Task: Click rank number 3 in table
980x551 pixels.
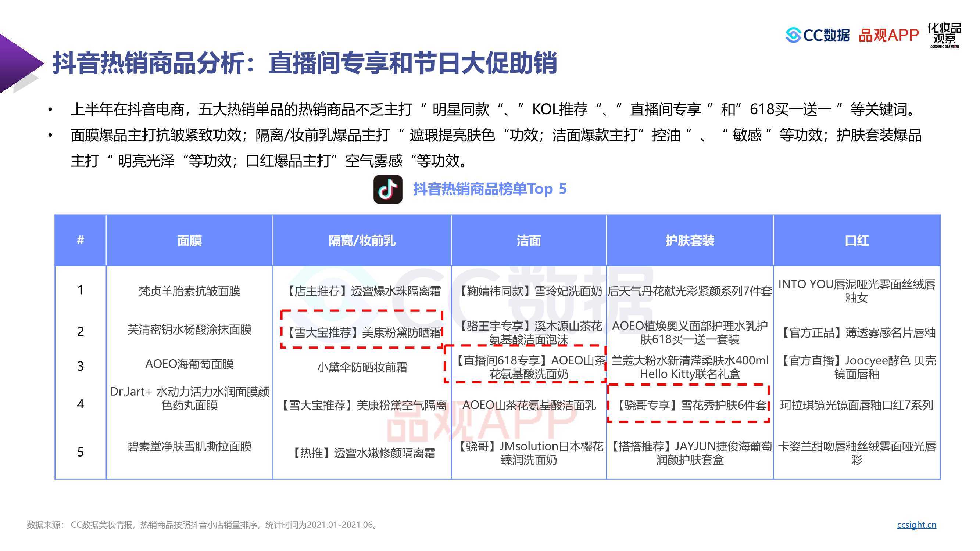Action: [80, 366]
